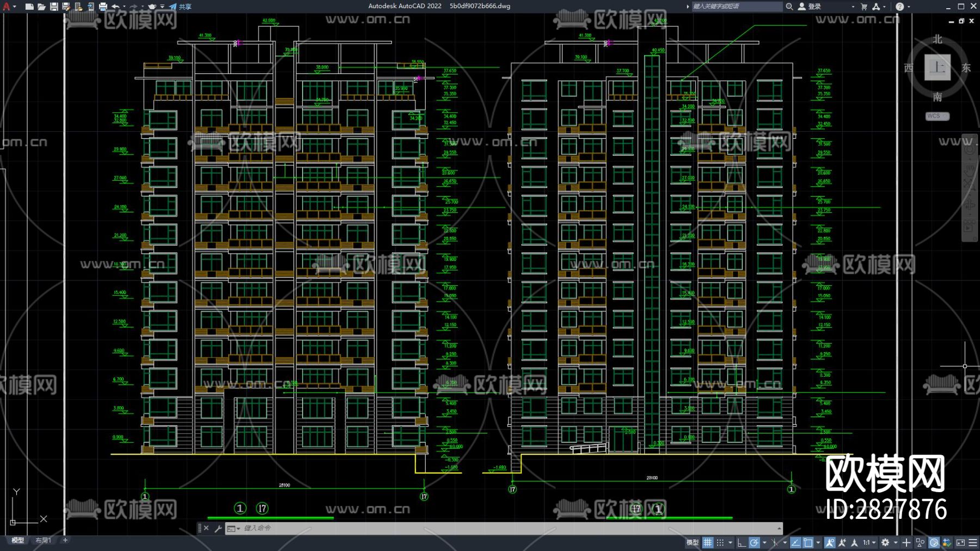Toggle polar tracking in status bar
The image size is (980, 551).
tap(754, 542)
